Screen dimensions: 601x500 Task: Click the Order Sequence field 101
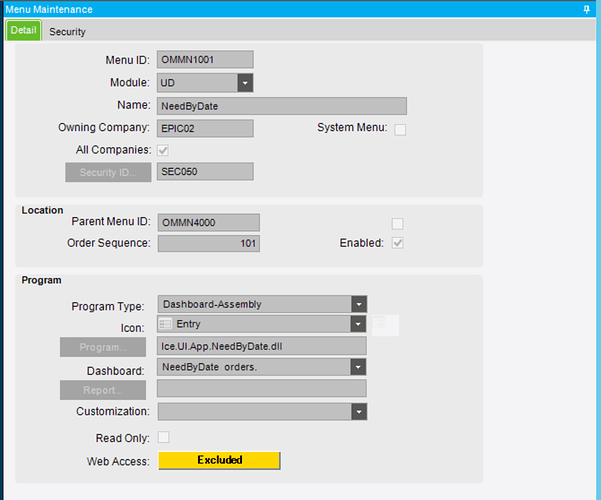[x=209, y=243]
